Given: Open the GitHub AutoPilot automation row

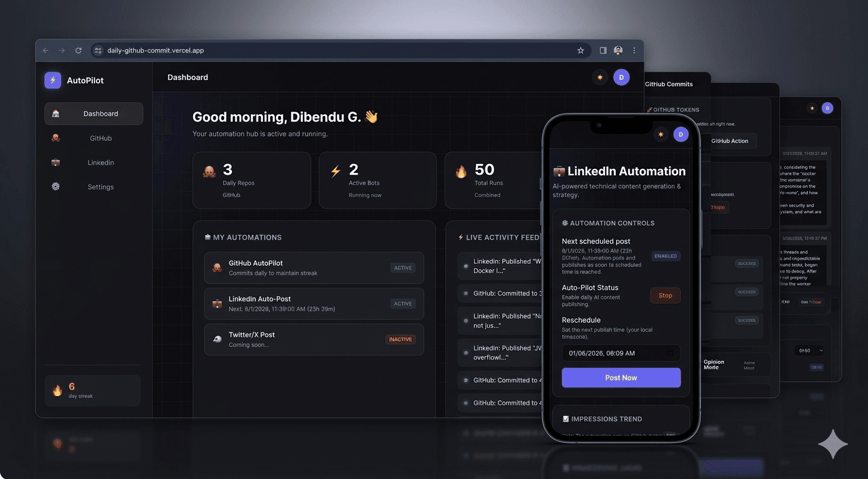Looking at the screenshot, I should click(314, 268).
